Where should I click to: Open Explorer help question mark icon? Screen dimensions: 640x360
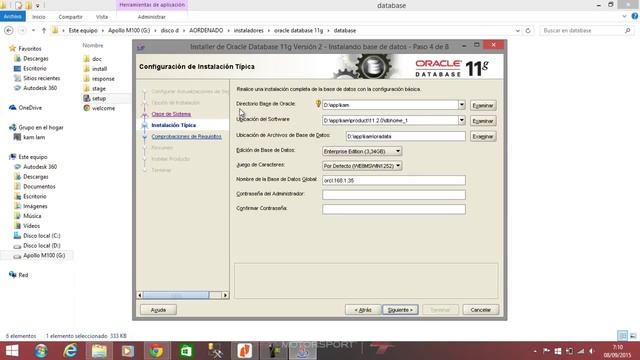pos(635,16)
